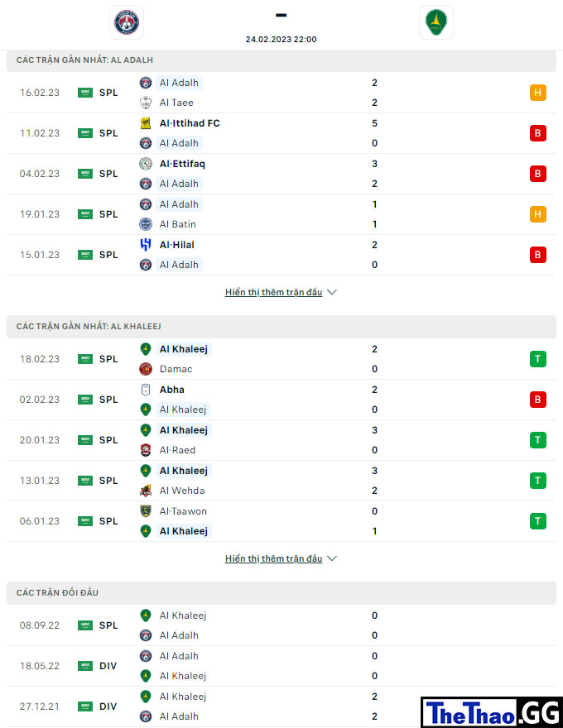Click the Al-Taawon team logo
This screenshot has height=728, width=563.
(x=146, y=511)
